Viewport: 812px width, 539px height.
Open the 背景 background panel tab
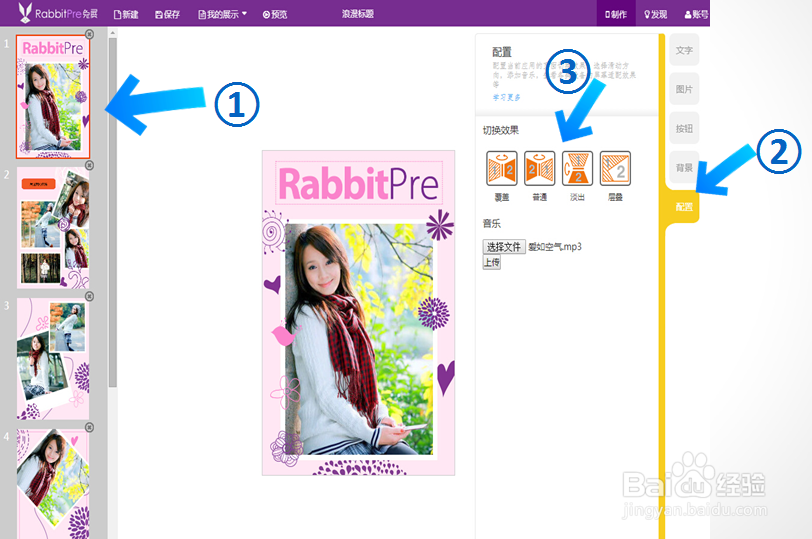point(684,168)
